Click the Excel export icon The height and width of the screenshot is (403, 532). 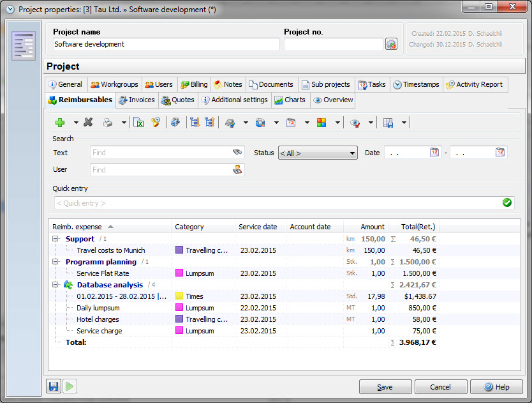tap(138, 123)
